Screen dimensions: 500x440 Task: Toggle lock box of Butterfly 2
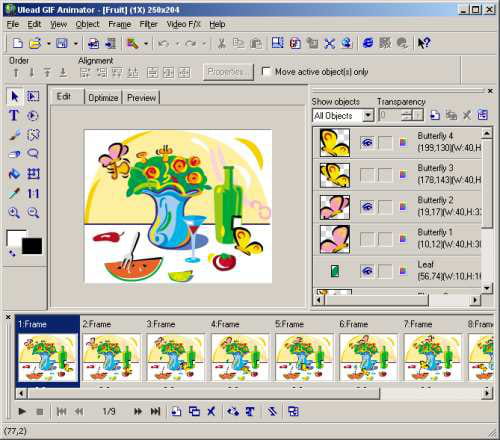coord(385,207)
